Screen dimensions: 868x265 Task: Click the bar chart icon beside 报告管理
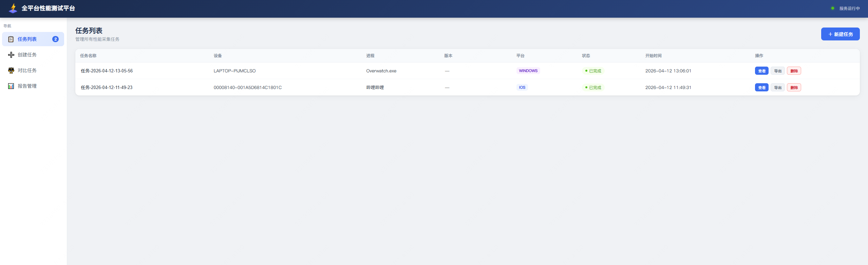click(11, 86)
